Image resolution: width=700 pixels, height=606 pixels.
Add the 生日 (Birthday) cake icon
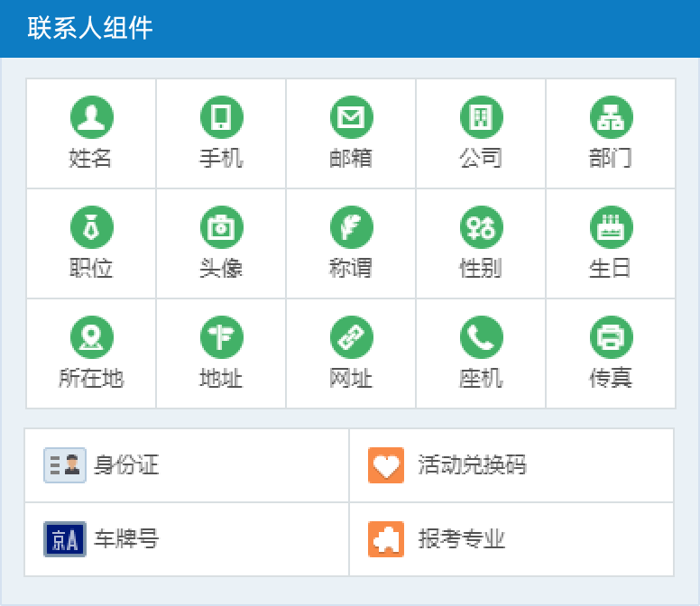click(611, 227)
